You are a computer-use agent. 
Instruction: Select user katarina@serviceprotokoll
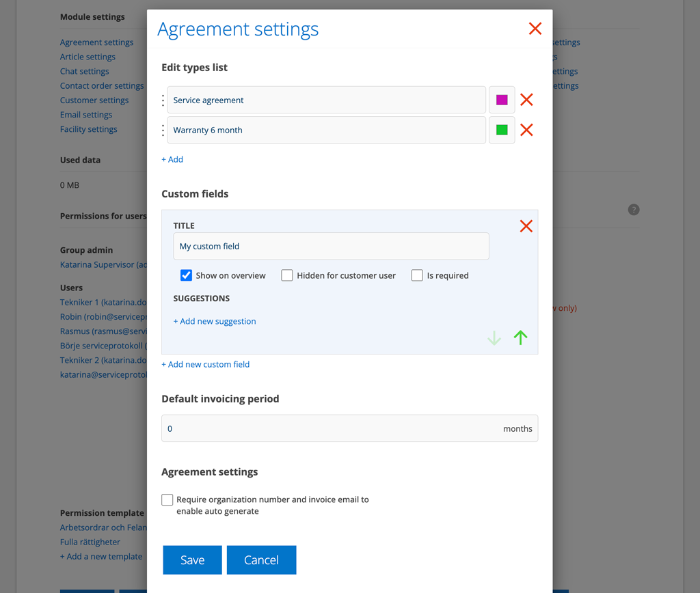point(103,375)
